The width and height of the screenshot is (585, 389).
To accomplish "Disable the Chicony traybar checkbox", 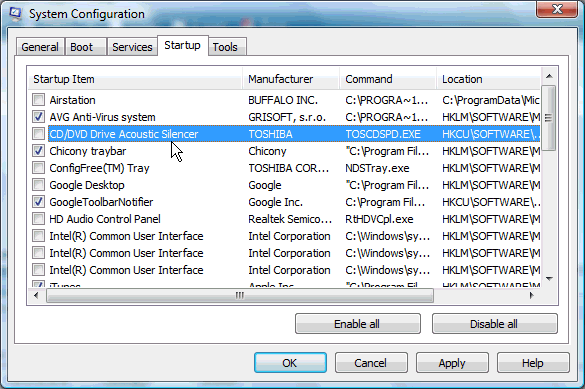I will (38, 151).
